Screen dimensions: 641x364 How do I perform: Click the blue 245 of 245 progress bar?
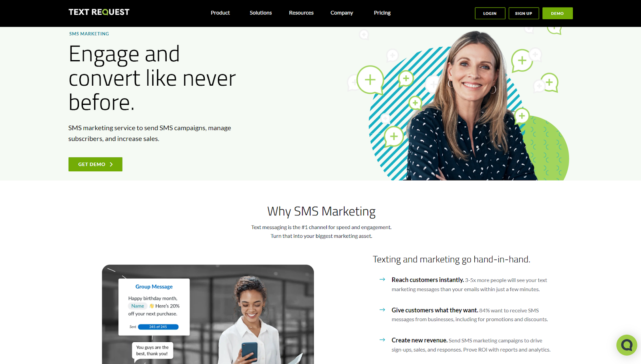point(158,327)
